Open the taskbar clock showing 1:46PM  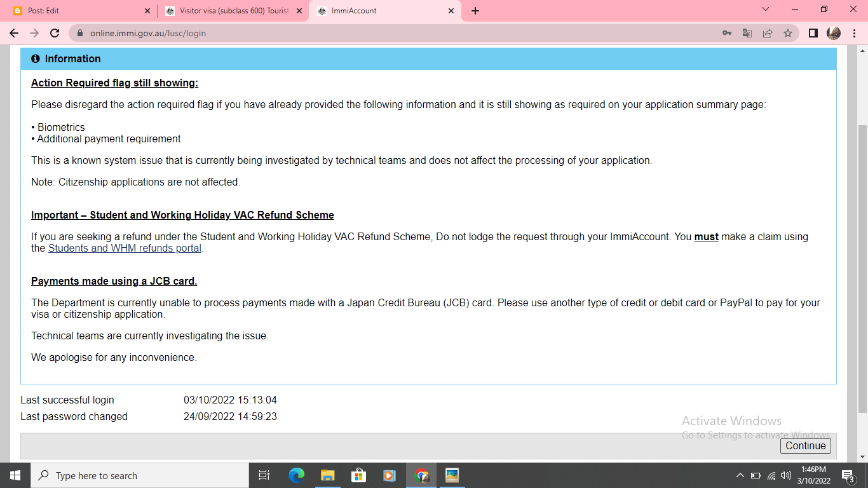coord(813,475)
